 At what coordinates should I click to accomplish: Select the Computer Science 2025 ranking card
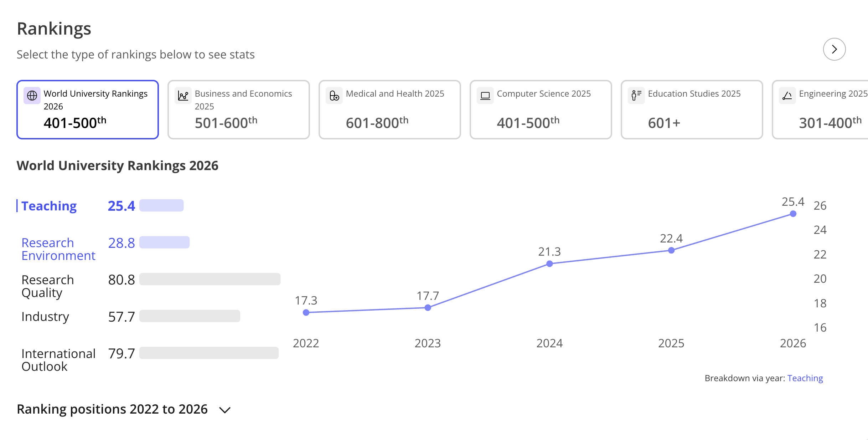pyautogui.click(x=541, y=109)
